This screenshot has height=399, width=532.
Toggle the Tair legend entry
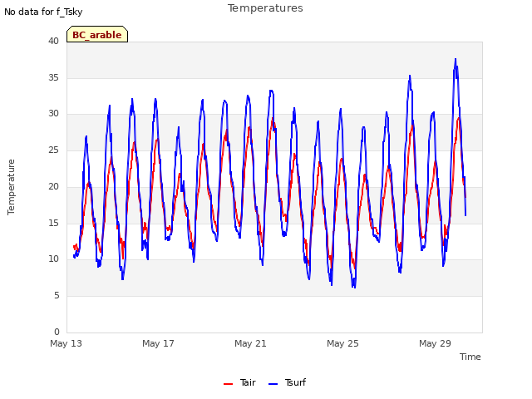(x=239, y=382)
